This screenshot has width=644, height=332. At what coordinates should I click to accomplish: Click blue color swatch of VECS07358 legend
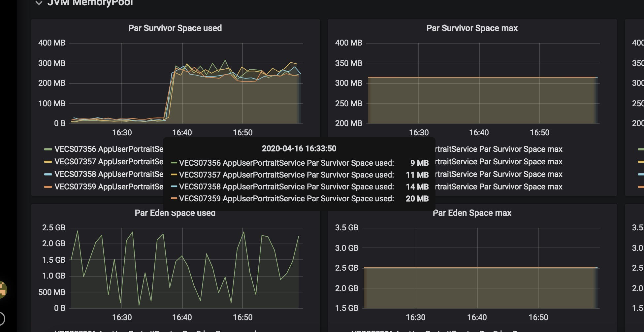[x=48, y=174]
